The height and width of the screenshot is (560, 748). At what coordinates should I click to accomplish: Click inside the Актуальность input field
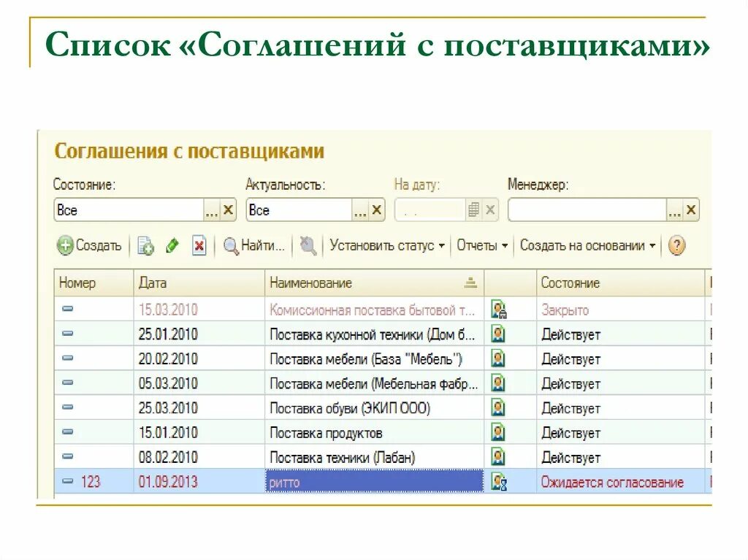299,210
